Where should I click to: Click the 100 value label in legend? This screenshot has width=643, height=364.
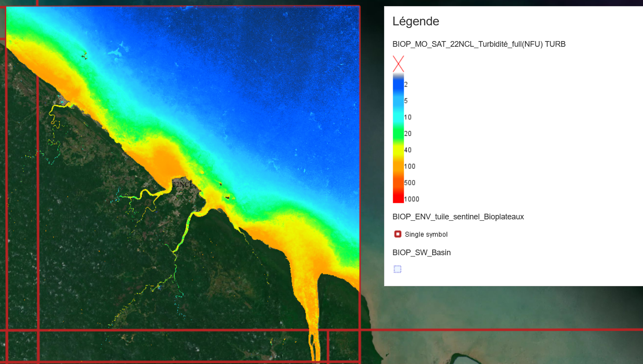point(409,166)
